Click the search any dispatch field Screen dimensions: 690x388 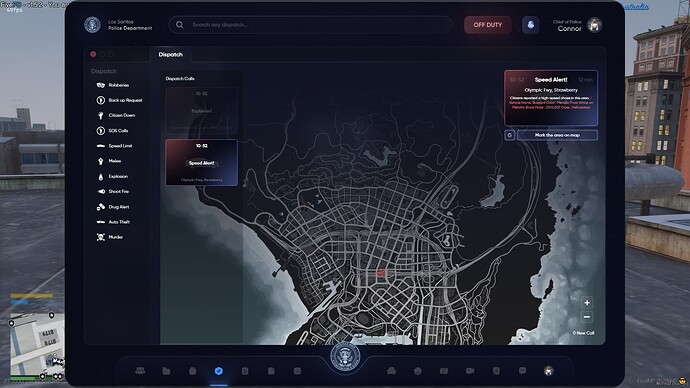tap(310, 25)
